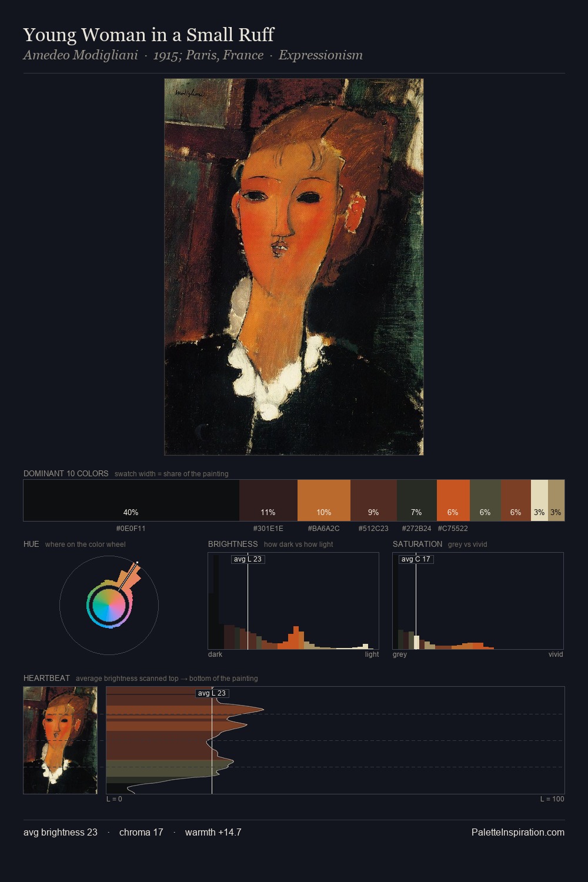The width and height of the screenshot is (588, 882).
Task: Click the title 'Young Woman in a Small Ruff'
Action: (x=149, y=35)
